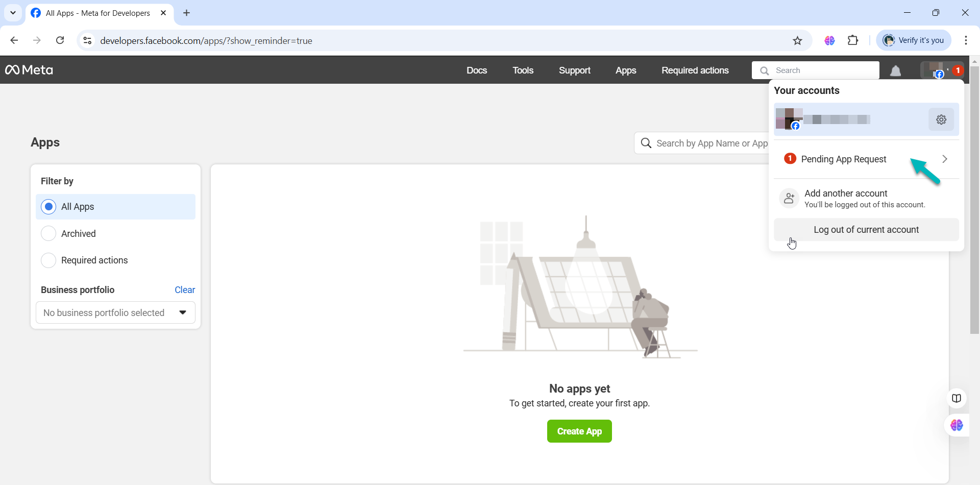This screenshot has width=980, height=485.
Task: Open the Docs menu
Action: pyautogui.click(x=477, y=70)
